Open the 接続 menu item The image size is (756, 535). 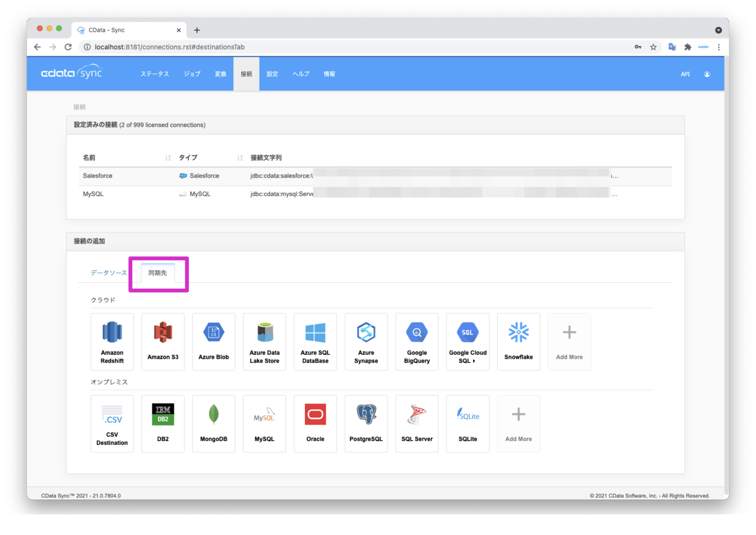[246, 74]
